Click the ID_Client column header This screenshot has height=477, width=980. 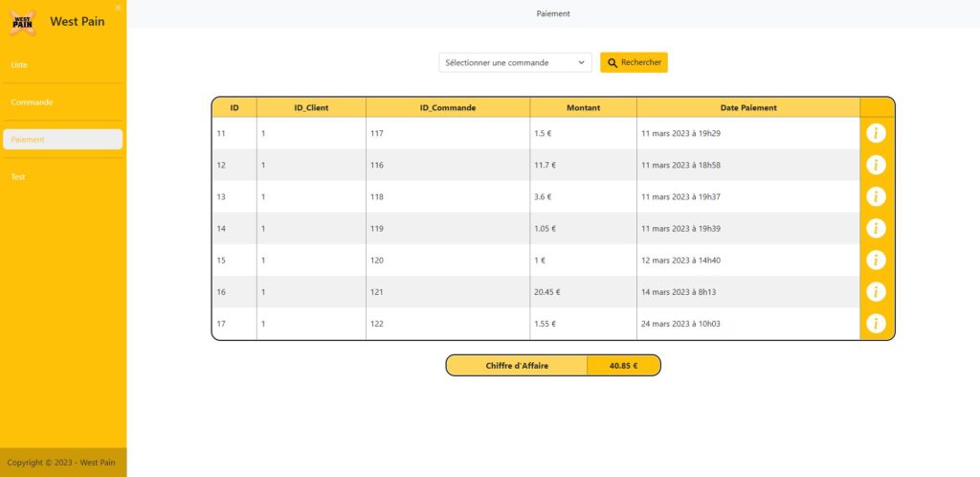pyautogui.click(x=311, y=107)
